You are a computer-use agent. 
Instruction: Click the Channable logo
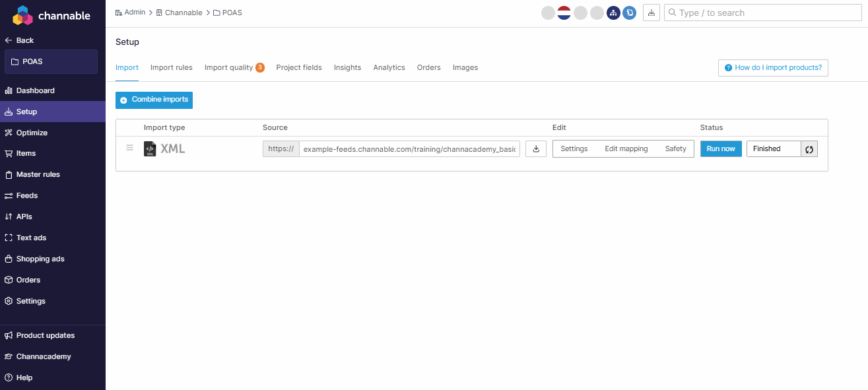(51, 15)
